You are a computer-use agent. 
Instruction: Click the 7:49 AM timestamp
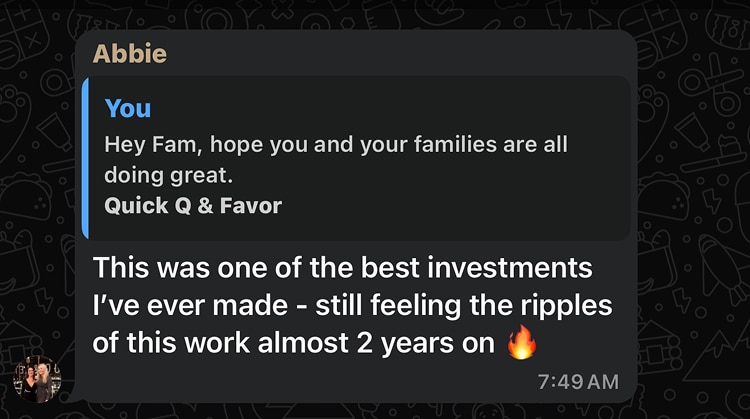pos(578,382)
